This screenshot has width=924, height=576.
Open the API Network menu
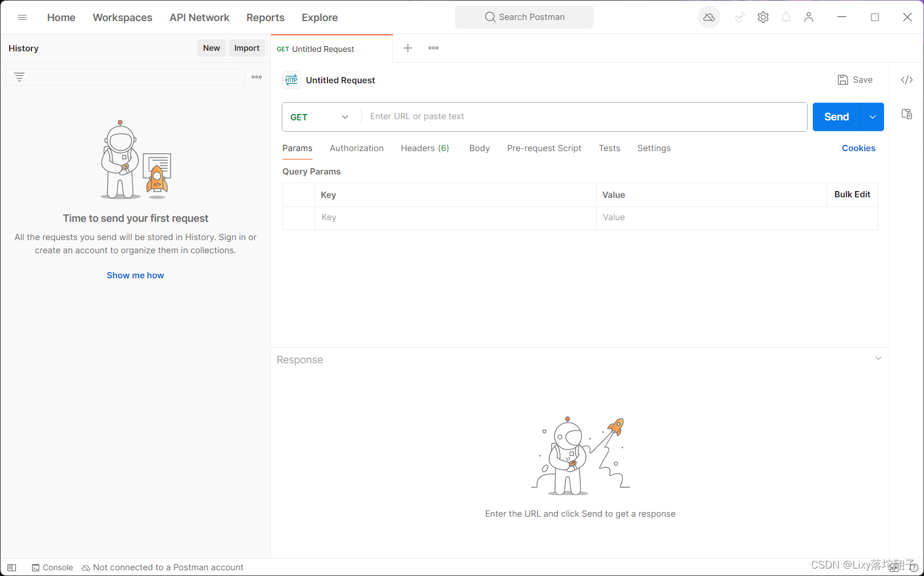tap(200, 17)
